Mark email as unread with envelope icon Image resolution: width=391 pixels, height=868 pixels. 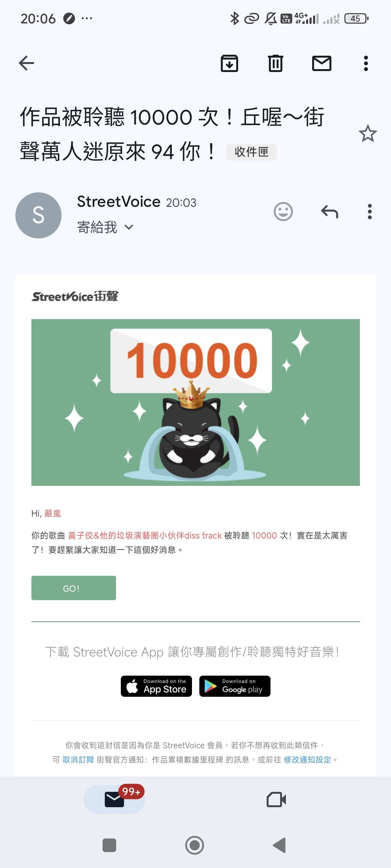(321, 63)
